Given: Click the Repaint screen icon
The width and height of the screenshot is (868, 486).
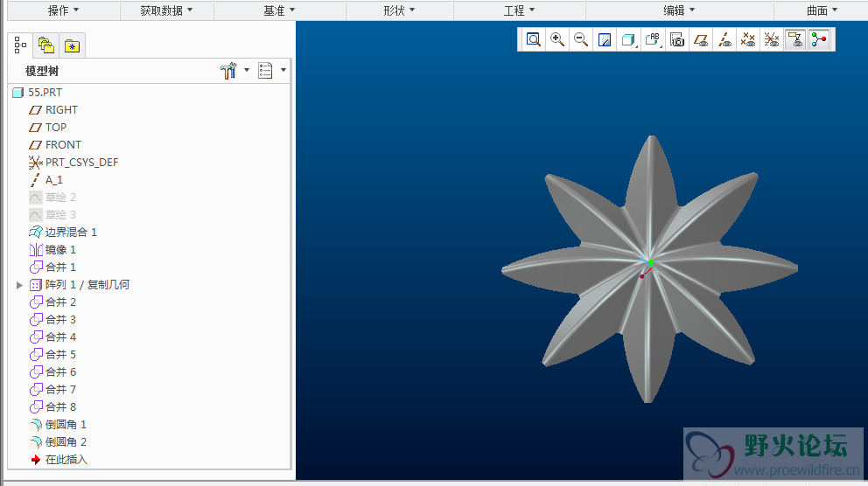Looking at the screenshot, I should [605, 39].
